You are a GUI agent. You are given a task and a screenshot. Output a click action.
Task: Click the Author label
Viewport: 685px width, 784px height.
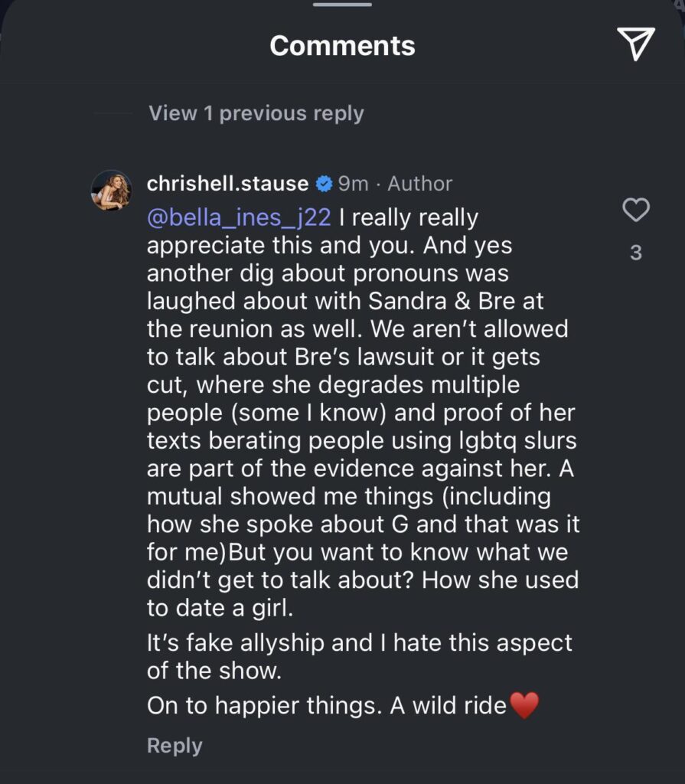[420, 184]
